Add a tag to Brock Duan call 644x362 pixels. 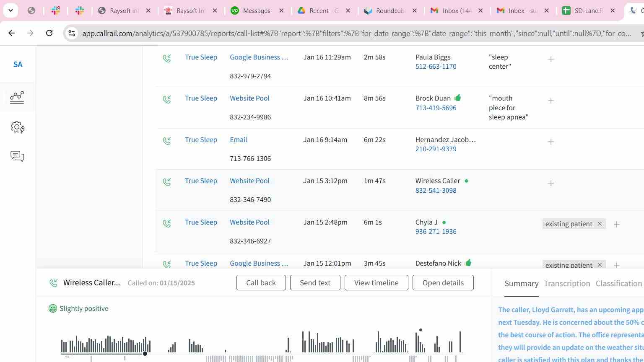[x=551, y=101]
